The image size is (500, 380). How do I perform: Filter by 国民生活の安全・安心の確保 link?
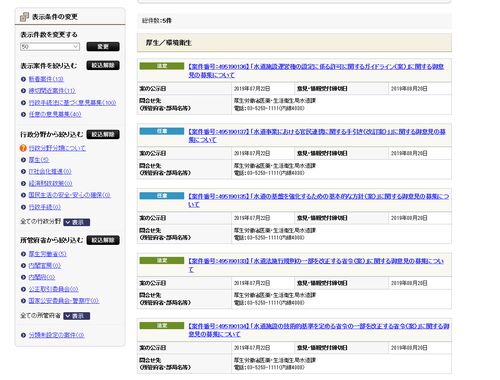point(69,195)
